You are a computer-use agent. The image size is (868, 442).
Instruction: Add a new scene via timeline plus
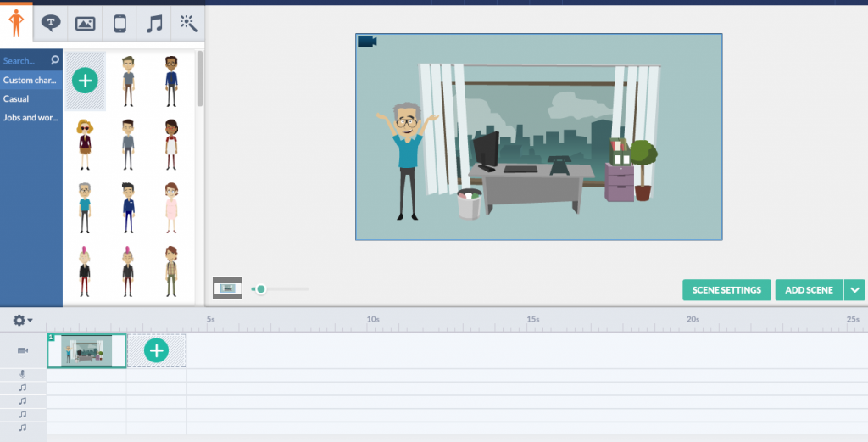pos(157,350)
